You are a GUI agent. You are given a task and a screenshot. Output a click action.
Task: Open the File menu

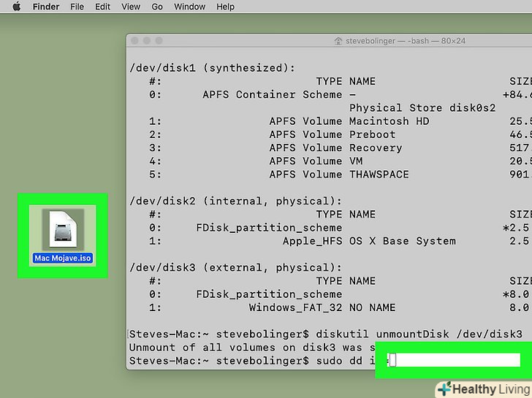(77, 7)
